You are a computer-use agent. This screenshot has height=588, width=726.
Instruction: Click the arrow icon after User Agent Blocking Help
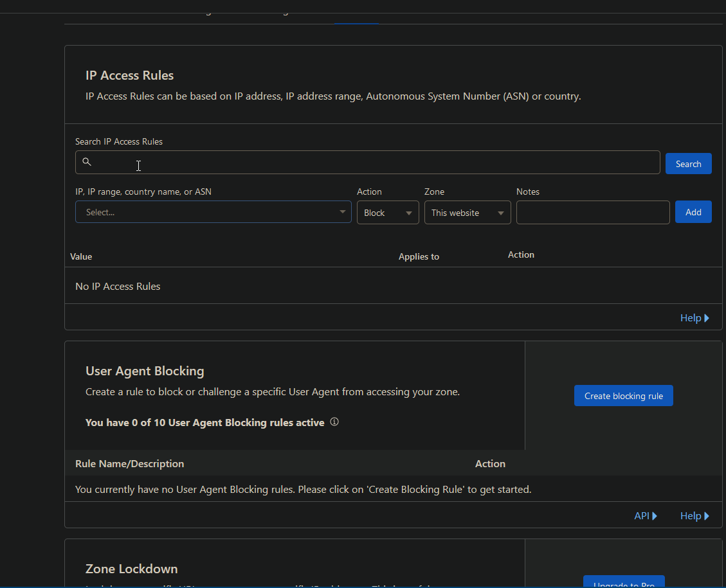pos(707,515)
